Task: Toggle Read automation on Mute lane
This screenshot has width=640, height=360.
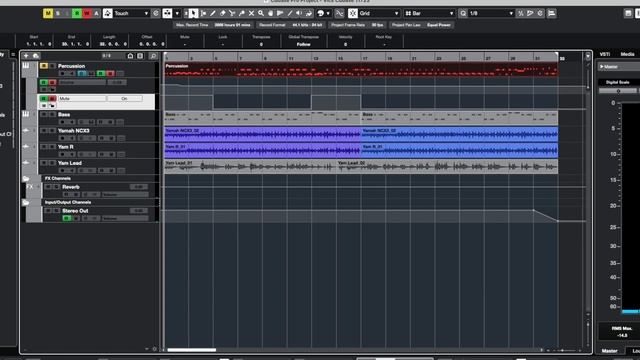Action: pyautogui.click(x=44, y=98)
